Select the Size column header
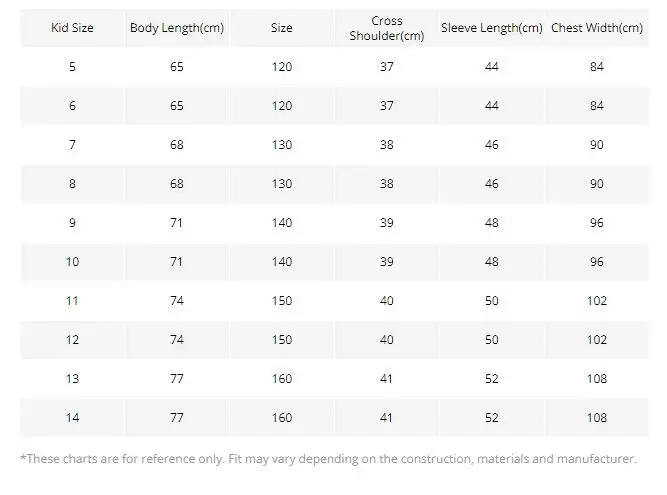 pyautogui.click(x=282, y=28)
